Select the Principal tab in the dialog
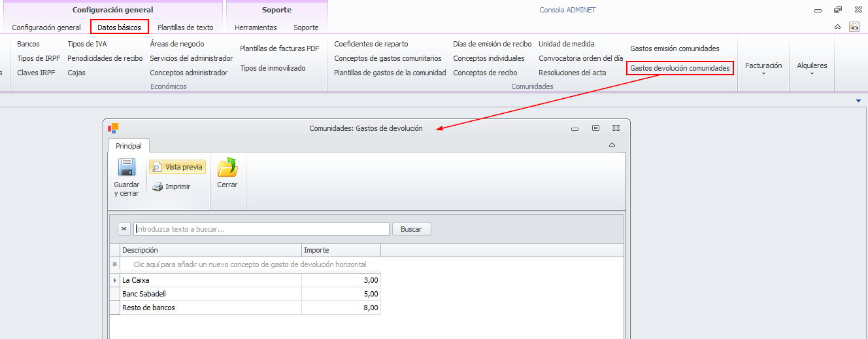868x339 pixels. click(x=129, y=146)
